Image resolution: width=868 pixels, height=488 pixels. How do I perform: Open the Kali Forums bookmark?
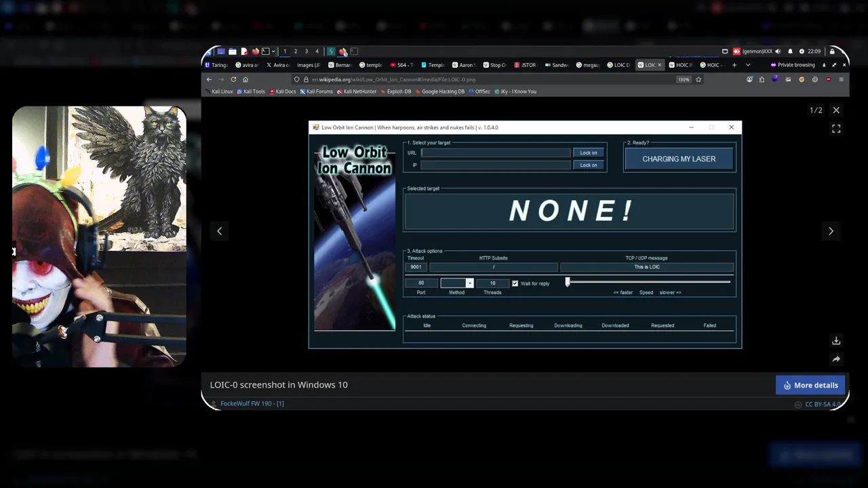click(317, 91)
